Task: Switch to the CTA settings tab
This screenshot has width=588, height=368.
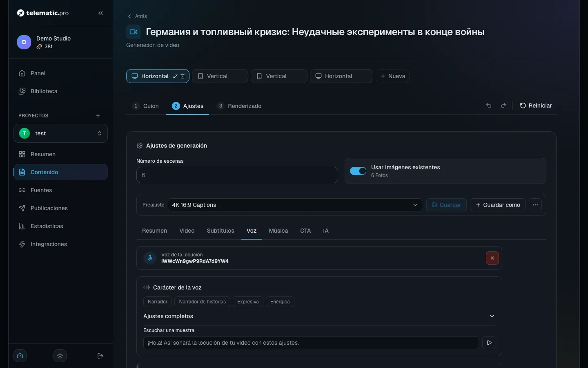Action: coord(305,231)
